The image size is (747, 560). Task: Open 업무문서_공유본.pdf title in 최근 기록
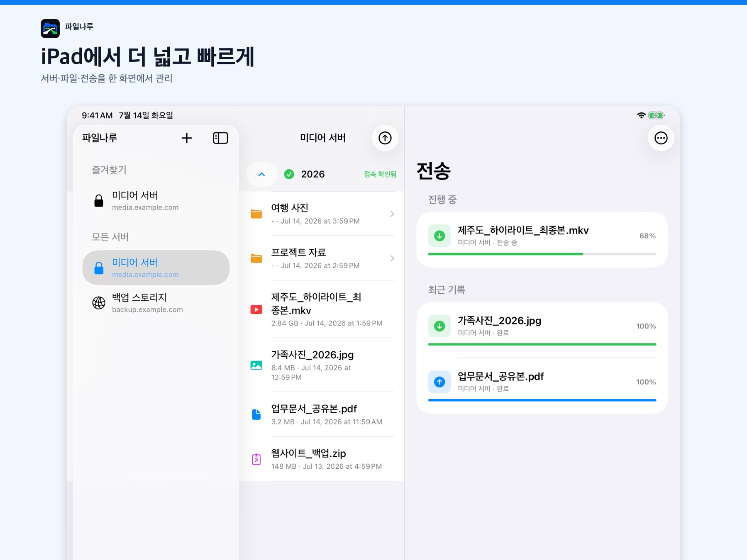tap(500, 377)
